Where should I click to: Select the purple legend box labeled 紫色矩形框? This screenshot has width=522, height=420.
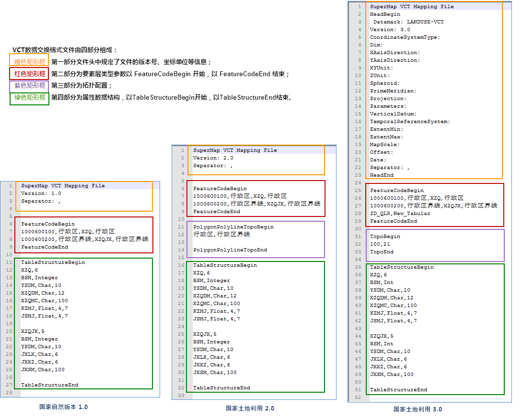click(x=29, y=86)
